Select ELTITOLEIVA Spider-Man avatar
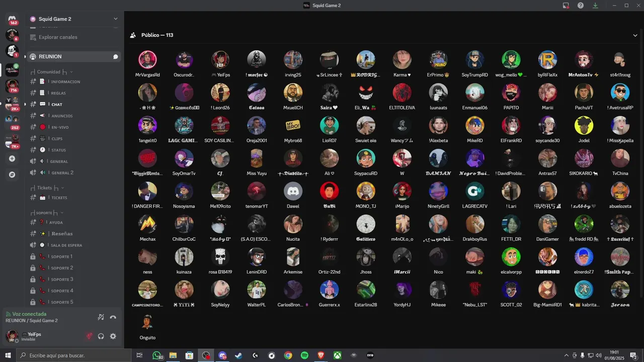The width and height of the screenshot is (644, 362). [402, 93]
